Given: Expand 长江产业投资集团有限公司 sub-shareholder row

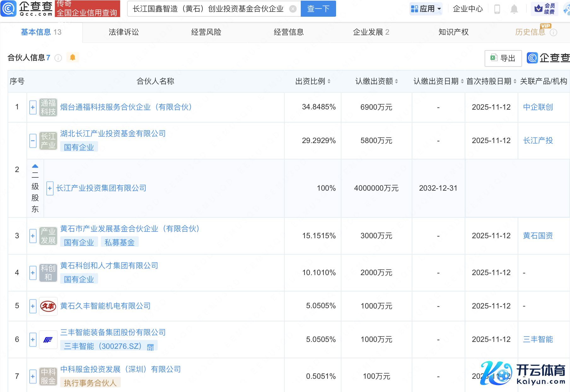Looking at the screenshot, I should (x=50, y=188).
